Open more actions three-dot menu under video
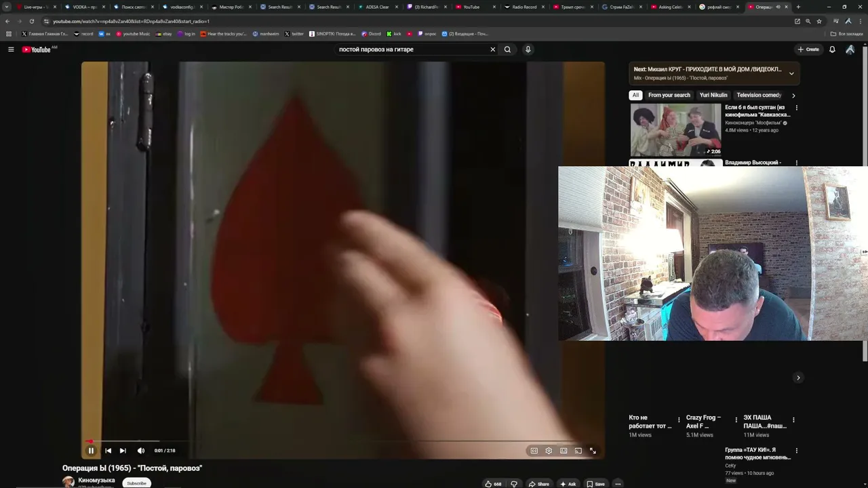The height and width of the screenshot is (488, 868). [618, 484]
